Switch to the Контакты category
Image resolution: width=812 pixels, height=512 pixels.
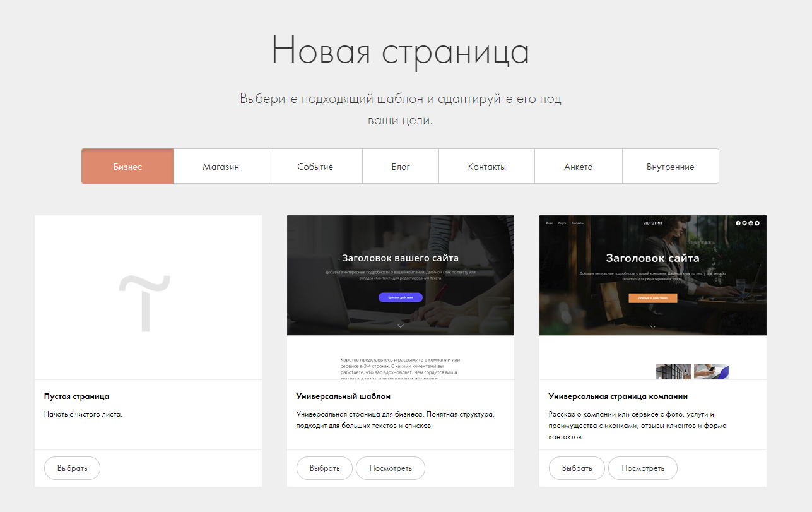(486, 165)
